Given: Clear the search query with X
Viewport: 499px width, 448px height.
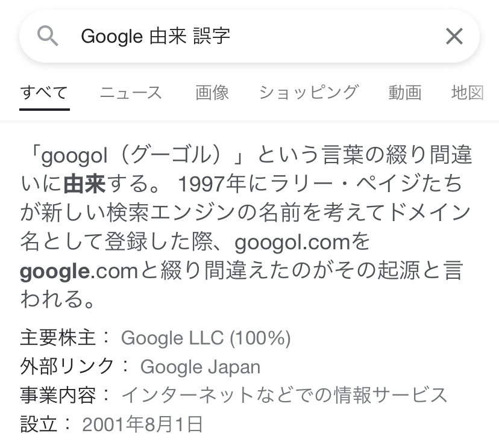Looking at the screenshot, I should pos(454,37).
